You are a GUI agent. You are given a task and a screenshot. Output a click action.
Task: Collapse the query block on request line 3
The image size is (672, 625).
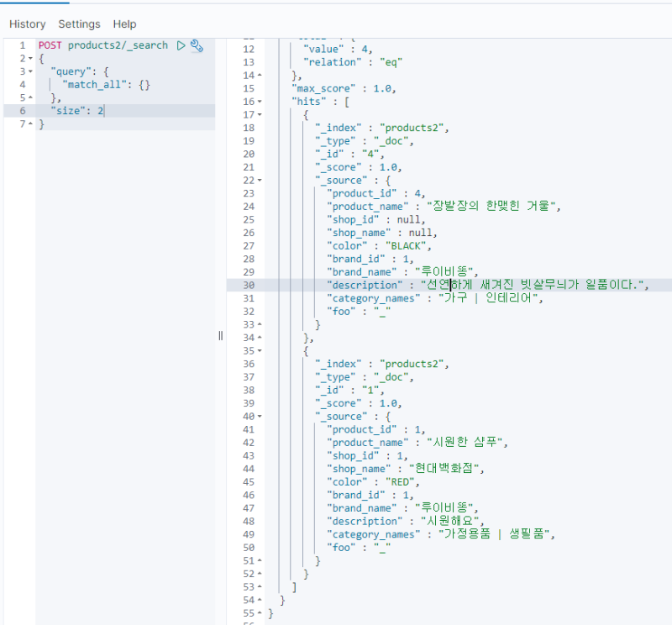[x=30, y=72]
